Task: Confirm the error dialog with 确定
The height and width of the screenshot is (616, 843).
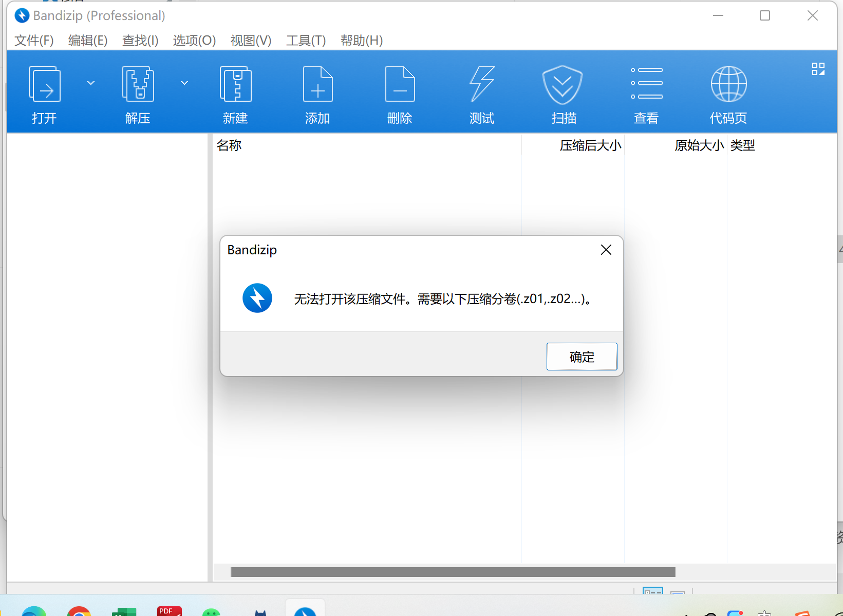Action: click(x=582, y=357)
